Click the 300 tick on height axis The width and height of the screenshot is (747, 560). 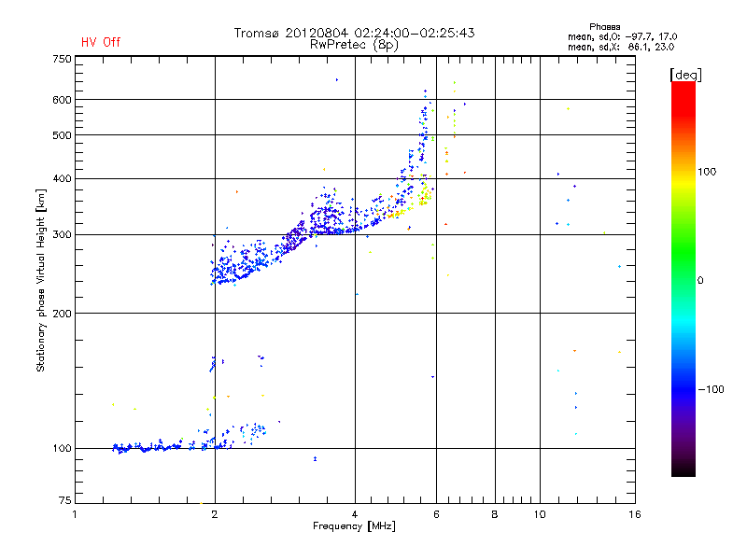coord(63,234)
